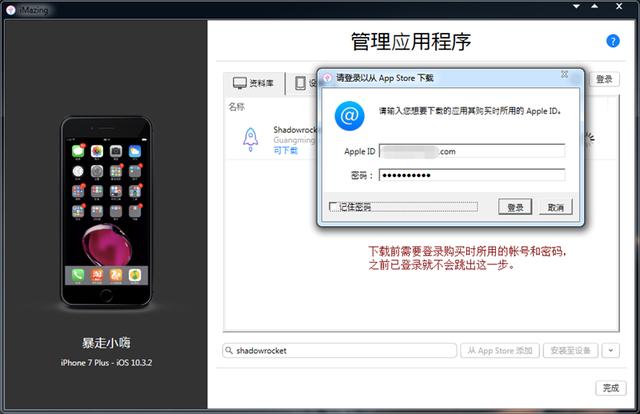640x414 pixels.
Task: Click the 安装至设备 button
Action: click(570, 350)
